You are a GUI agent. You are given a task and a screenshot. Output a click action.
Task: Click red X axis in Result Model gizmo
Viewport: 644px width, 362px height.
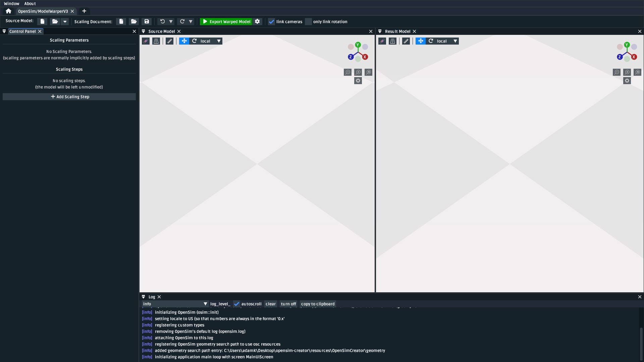(x=634, y=57)
